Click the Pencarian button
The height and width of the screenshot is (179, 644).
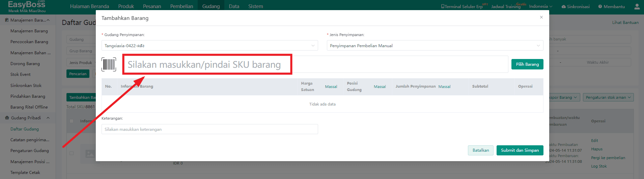pyautogui.click(x=78, y=74)
